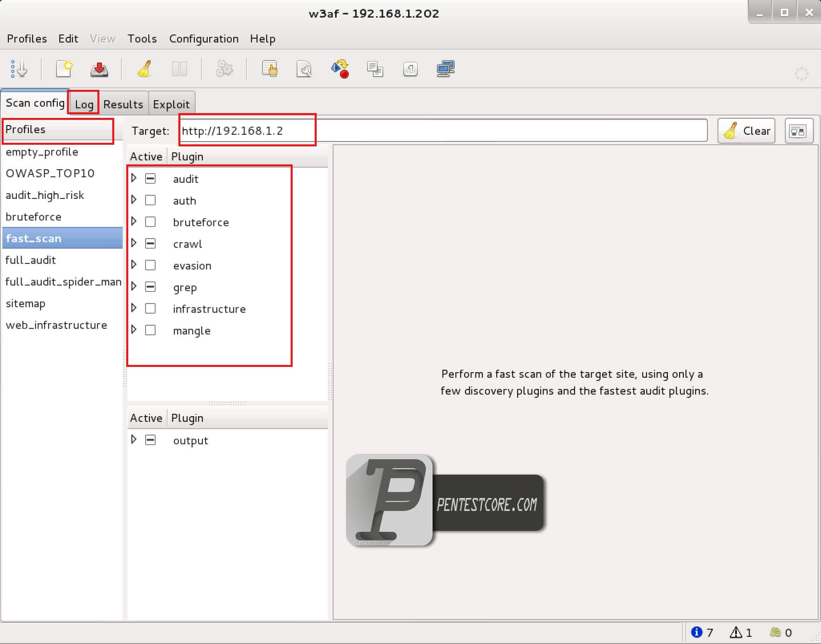Open the compare documents icon
Screen dimensions: 821x644
pyautogui.click(x=375, y=69)
